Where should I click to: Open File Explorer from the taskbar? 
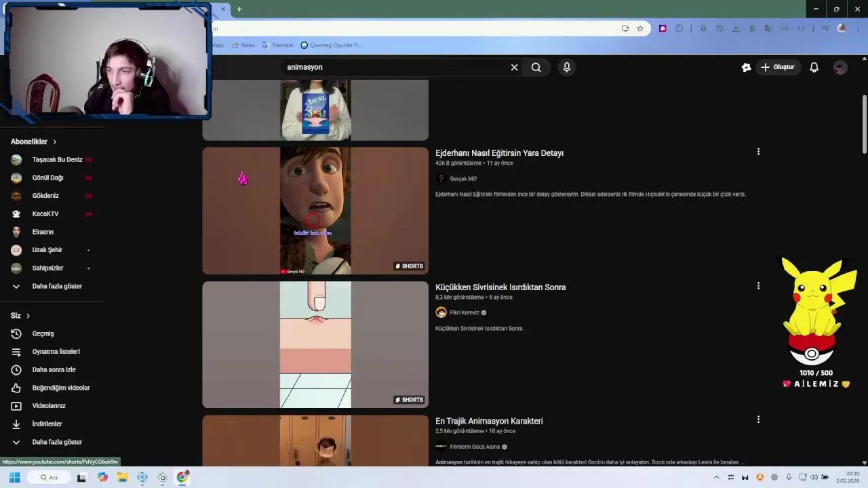tap(122, 477)
